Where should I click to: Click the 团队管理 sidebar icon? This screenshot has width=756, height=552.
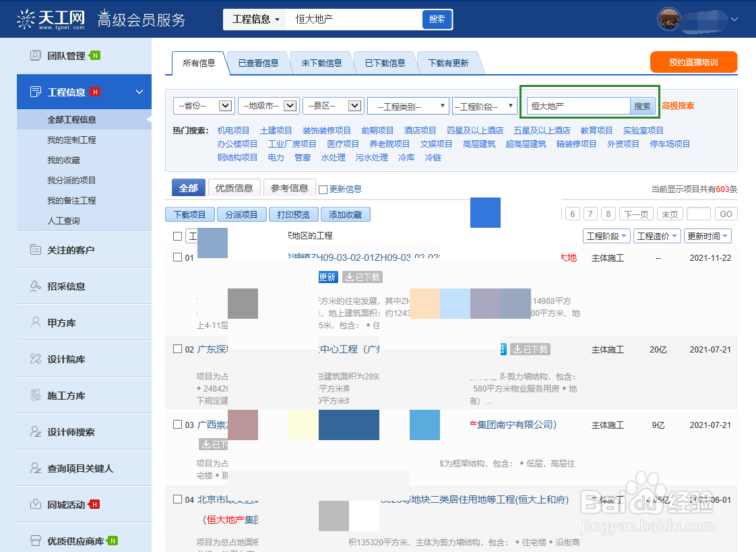(x=35, y=55)
